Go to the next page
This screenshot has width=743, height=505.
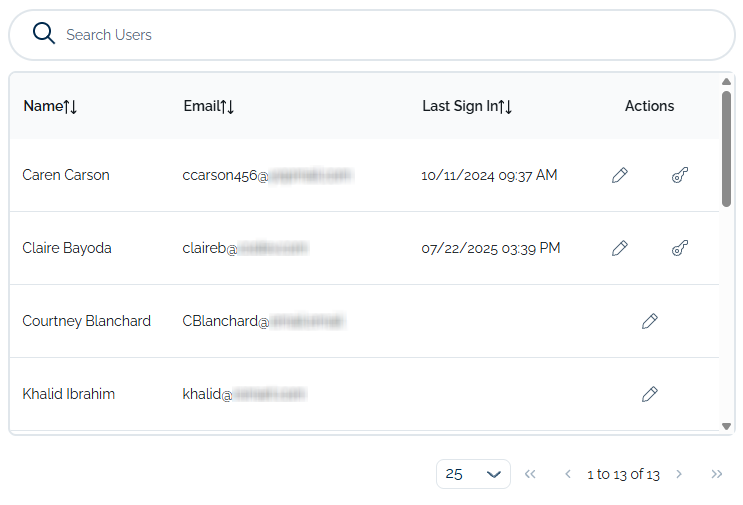pyautogui.click(x=679, y=474)
